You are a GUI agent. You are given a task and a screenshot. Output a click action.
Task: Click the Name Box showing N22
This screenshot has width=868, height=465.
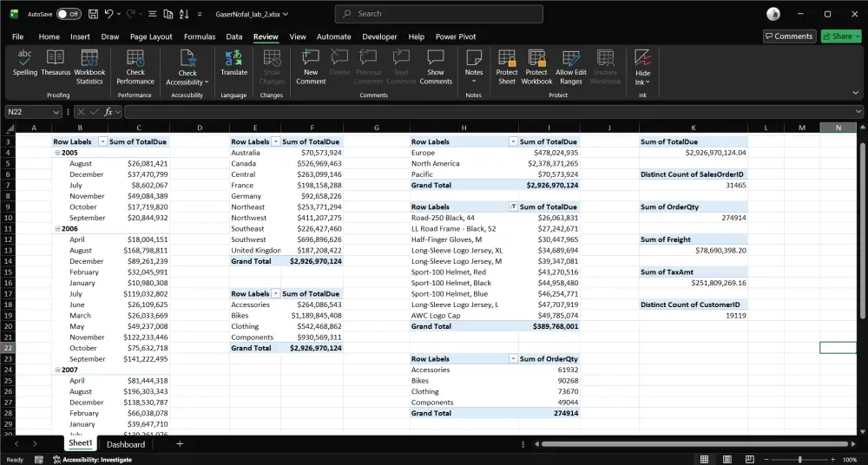(28, 112)
